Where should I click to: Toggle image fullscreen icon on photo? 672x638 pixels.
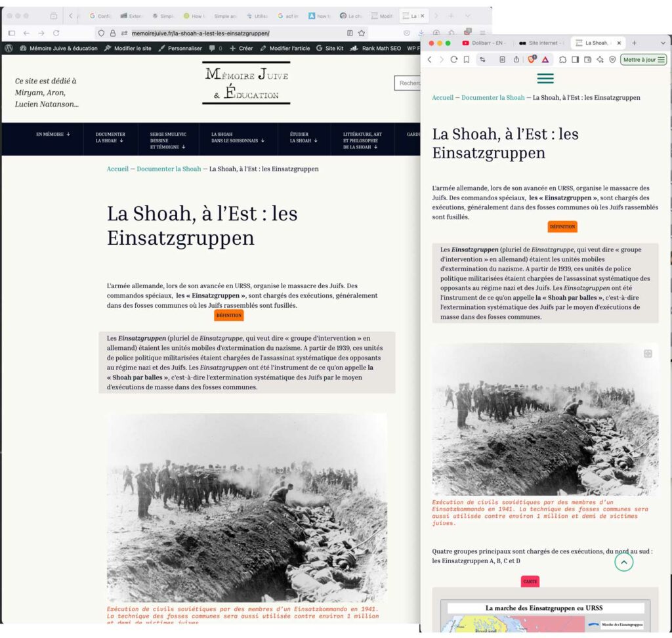[648, 353]
